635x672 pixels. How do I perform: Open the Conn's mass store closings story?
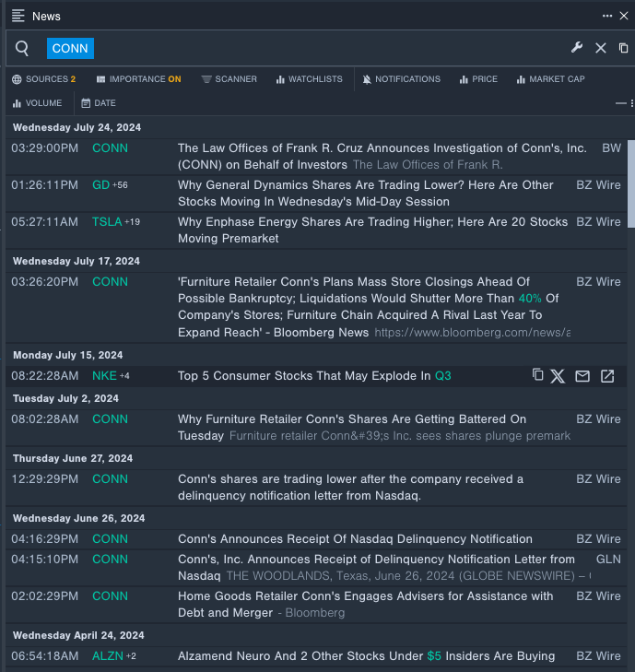click(x=369, y=307)
